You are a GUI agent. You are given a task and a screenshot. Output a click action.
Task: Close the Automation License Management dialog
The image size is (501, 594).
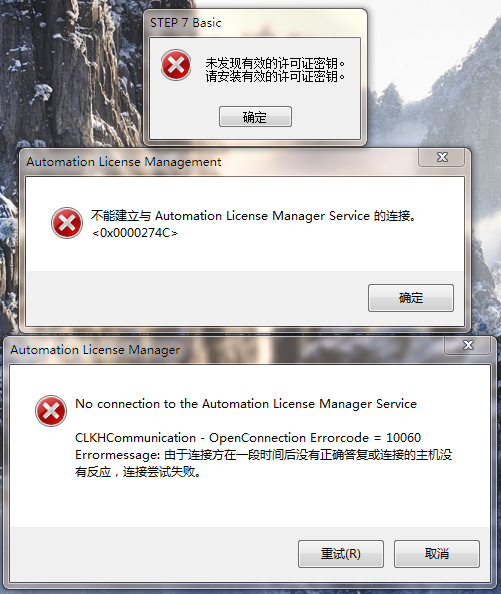[442, 157]
